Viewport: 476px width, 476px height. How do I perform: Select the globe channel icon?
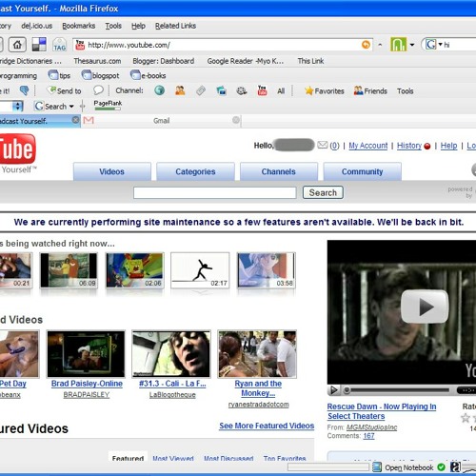click(160, 90)
